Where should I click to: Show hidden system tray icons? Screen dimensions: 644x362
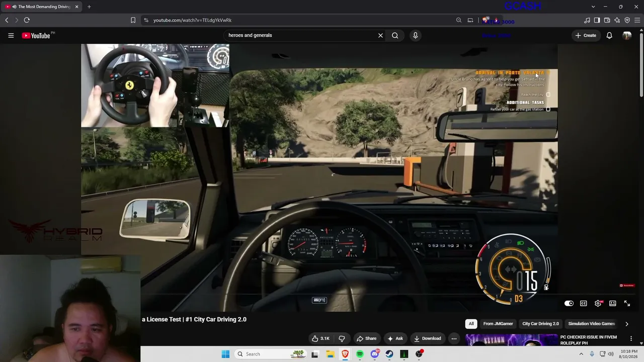coord(581,354)
